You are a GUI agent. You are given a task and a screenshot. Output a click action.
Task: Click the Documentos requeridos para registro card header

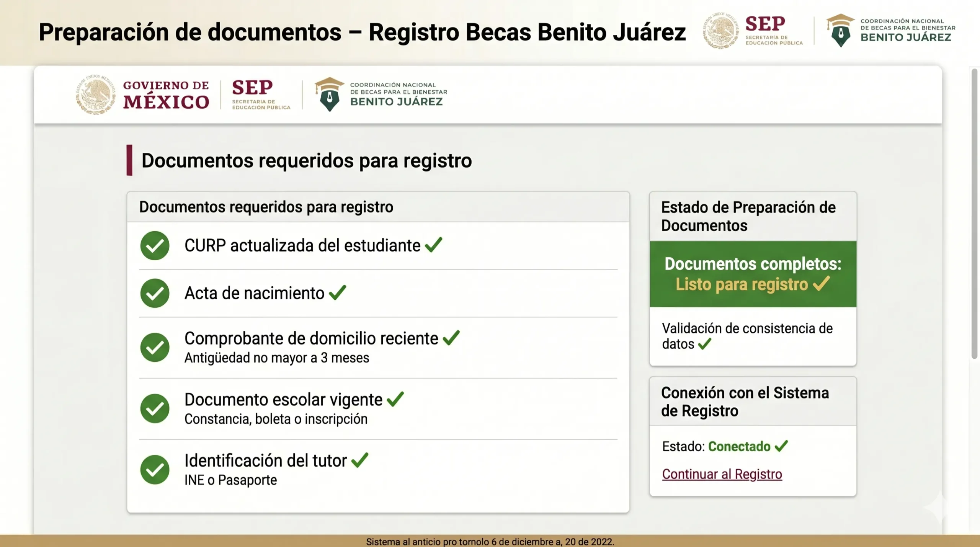pos(378,207)
